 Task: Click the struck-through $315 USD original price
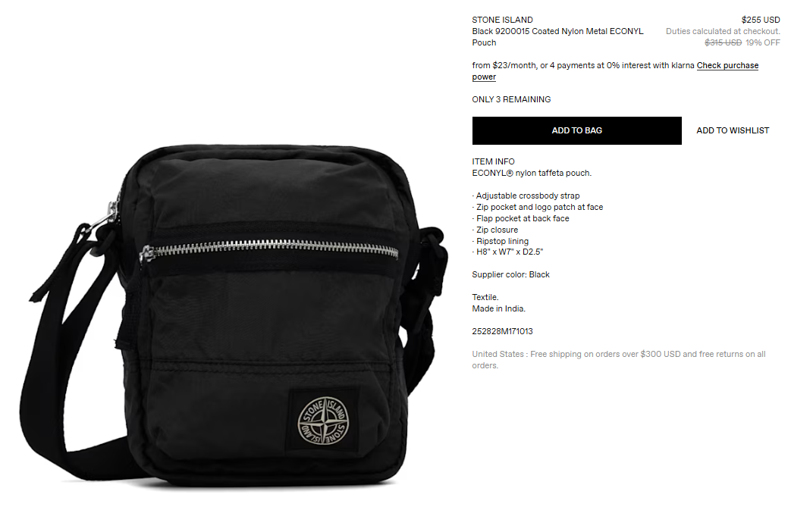pos(723,43)
